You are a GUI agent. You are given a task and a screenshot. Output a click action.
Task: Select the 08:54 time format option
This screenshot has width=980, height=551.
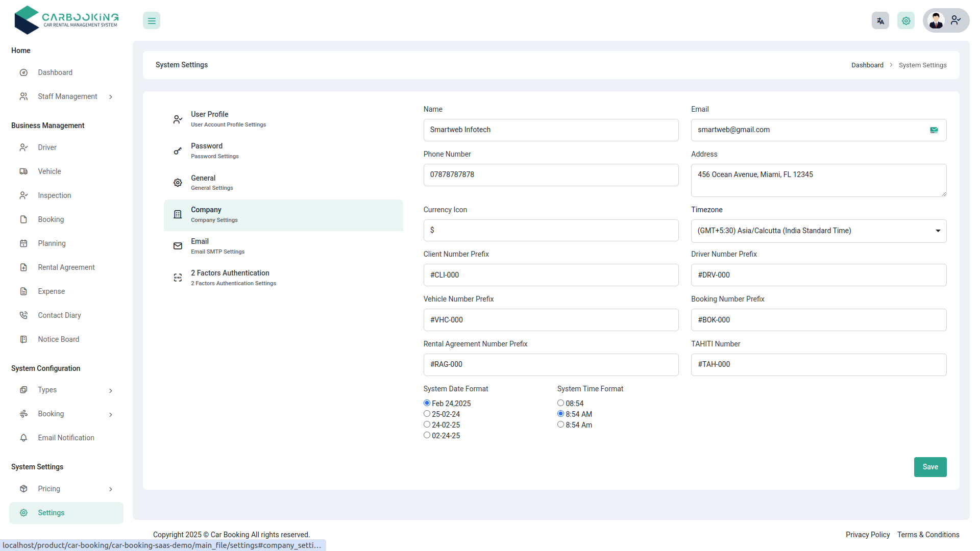(x=560, y=403)
